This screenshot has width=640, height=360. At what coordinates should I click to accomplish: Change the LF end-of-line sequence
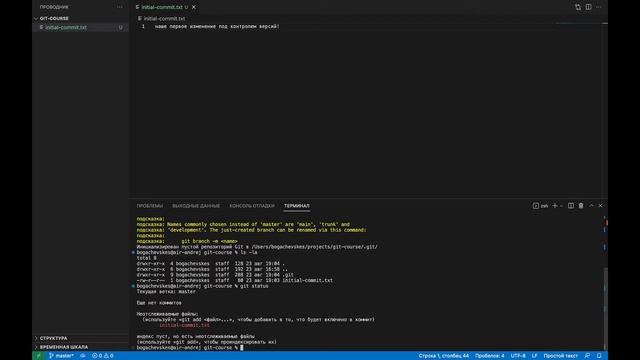click(x=534, y=356)
